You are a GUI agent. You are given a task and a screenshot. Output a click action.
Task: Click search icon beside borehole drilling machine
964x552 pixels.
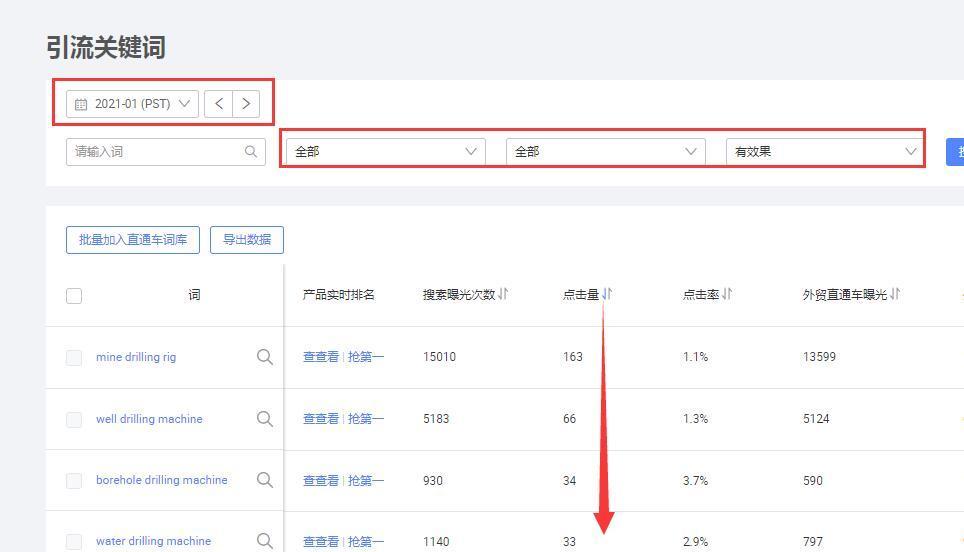pyautogui.click(x=265, y=479)
